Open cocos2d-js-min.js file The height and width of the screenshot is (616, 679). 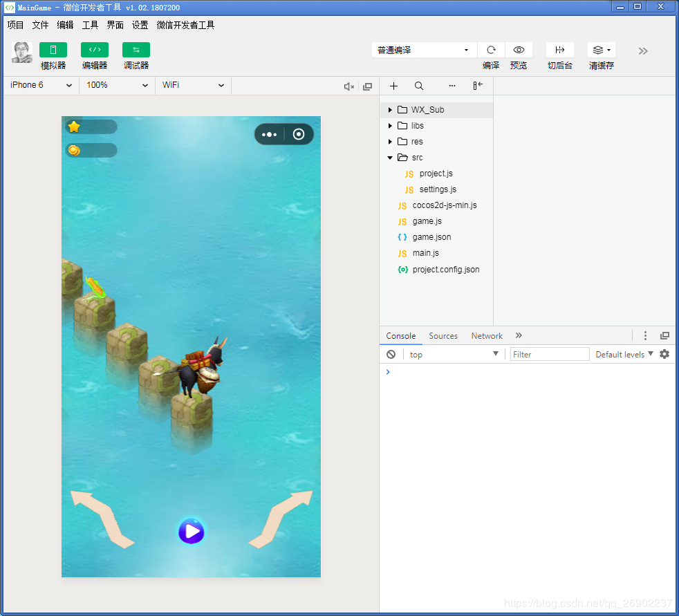coord(436,205)
